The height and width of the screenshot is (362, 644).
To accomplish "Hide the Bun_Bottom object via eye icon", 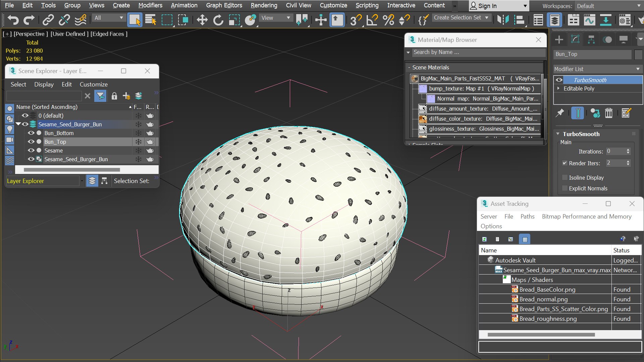I will (x=31, y=133).
